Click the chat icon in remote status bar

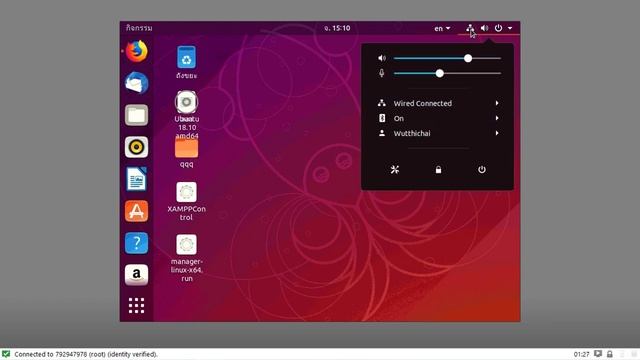click(x=598, y=354)
